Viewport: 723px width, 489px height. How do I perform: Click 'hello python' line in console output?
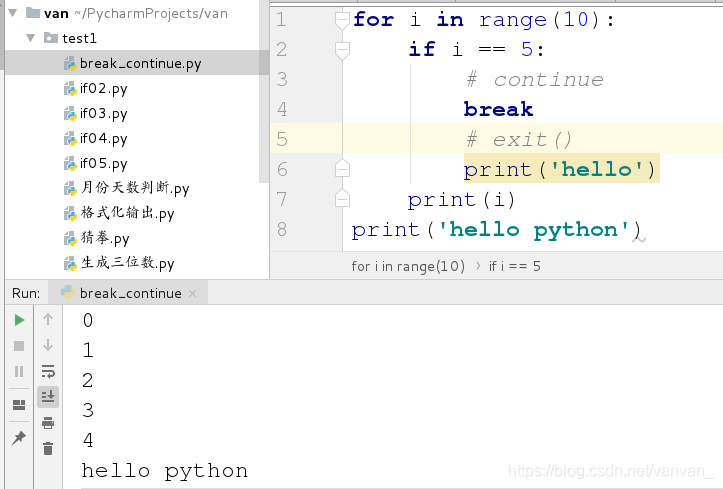165,471
